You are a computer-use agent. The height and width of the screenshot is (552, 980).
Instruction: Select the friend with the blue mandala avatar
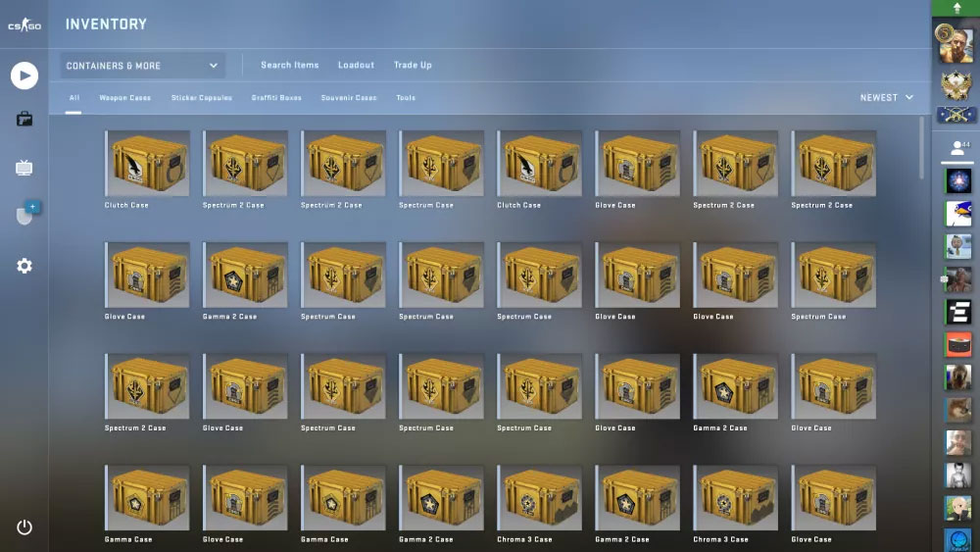958,180
